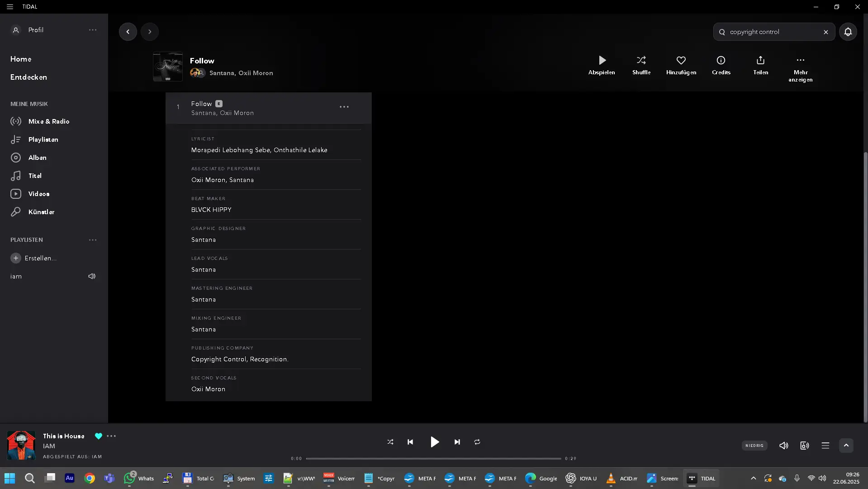Viewport: 868px width, 489px height.
Task: Add album to favorites via Hinzufügen heart
Action: coord(681,61)
